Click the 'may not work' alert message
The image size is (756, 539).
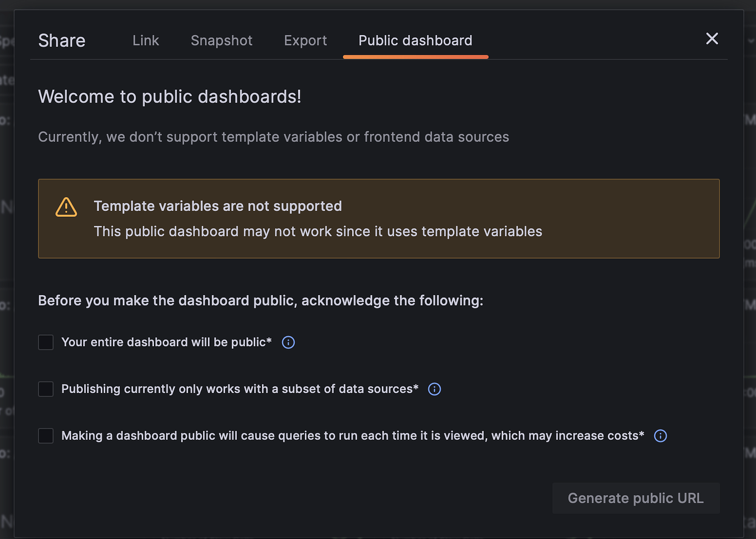318,232
